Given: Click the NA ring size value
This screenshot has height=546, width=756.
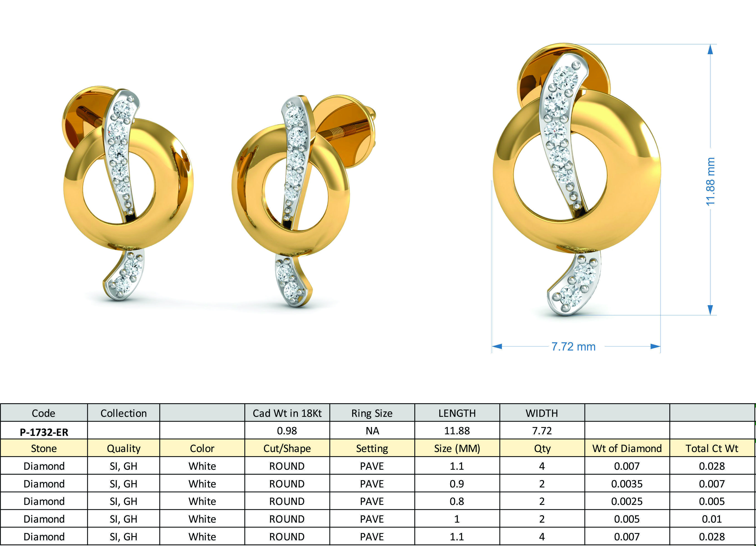Looking at the screenshot, I should pos(372,431).
